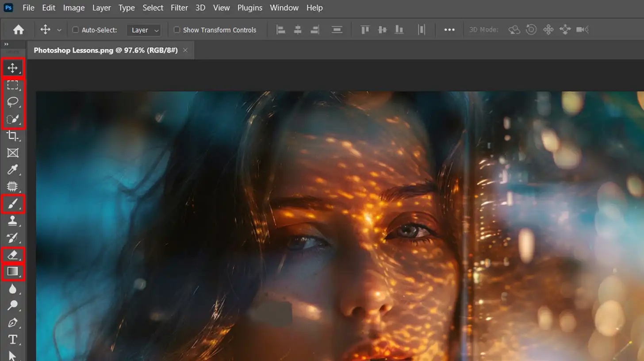Select the Path Selection arrow tool
This screenshot has height=361, width=644.
click(x=12, y=356)
